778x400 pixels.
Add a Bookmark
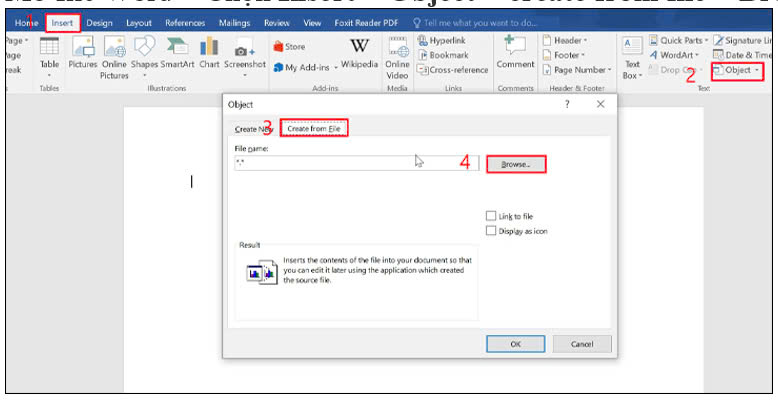click(443, 55)
